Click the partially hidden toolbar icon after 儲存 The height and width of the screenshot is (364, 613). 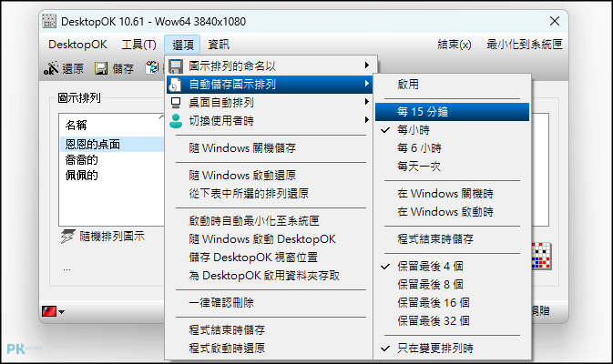[x=152, y=68]
